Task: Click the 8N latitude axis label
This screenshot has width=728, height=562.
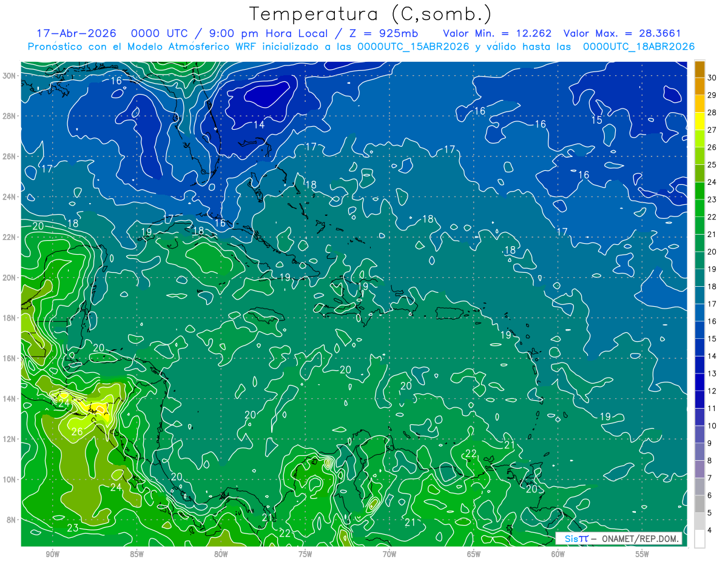Action: pyautogui.click(x=12, y=520)
